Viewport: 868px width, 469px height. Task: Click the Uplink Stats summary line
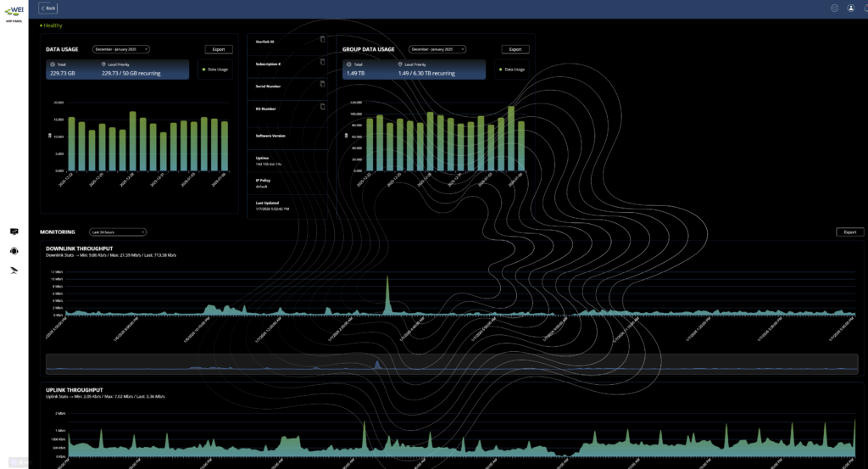click(105, 396)
